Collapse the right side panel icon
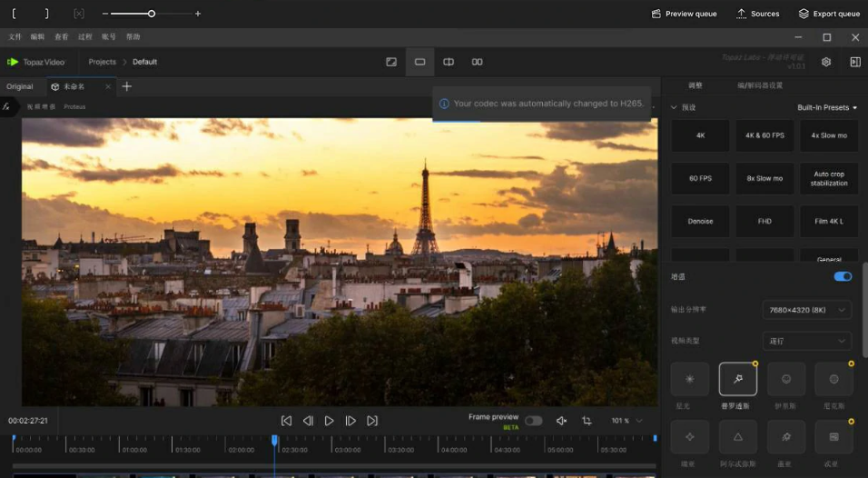The image size is (868, 478). pyautogui.click(x=854, y=62)
